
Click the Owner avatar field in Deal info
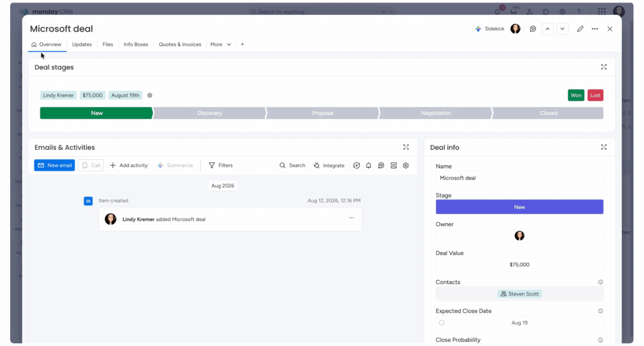pos(519,236)
